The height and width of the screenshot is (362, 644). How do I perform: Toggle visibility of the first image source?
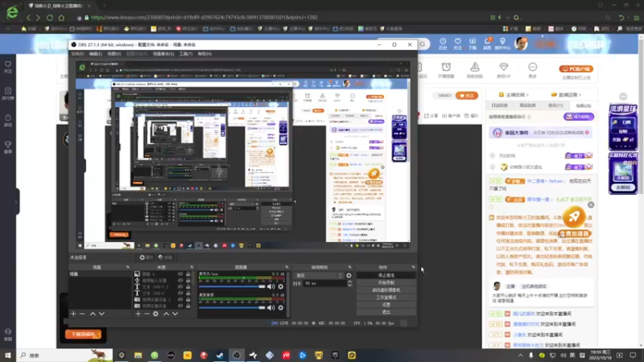pos(180,274)
